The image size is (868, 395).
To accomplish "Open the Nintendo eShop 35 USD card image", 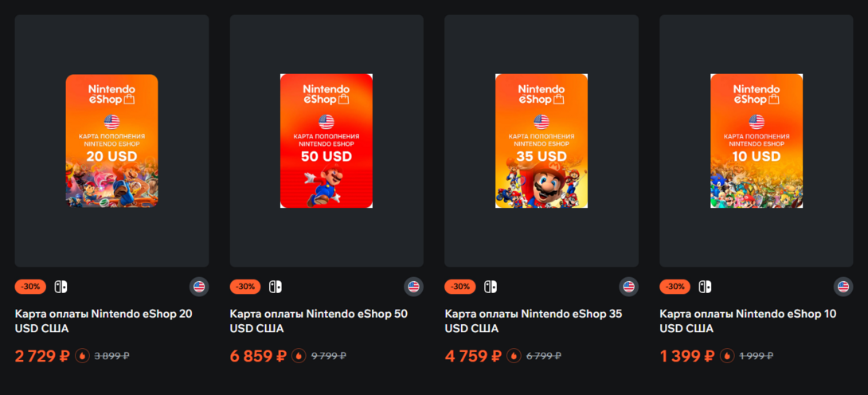I will tap(542, 141).
